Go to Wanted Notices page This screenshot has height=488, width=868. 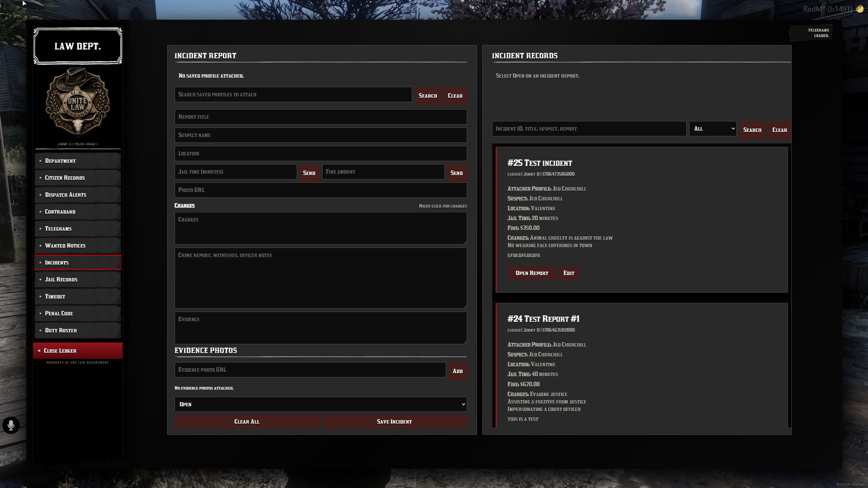point(78,245)
